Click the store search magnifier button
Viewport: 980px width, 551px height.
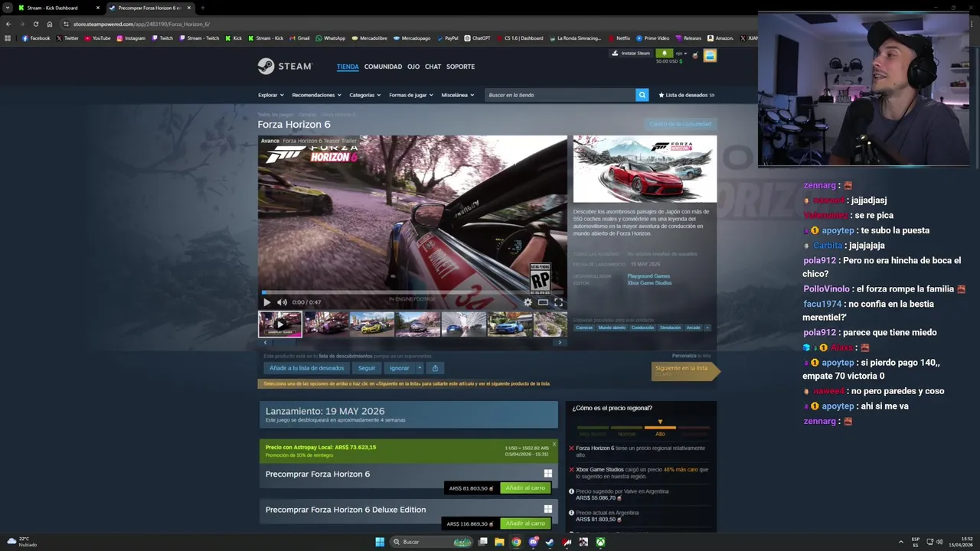pos(642,95)
